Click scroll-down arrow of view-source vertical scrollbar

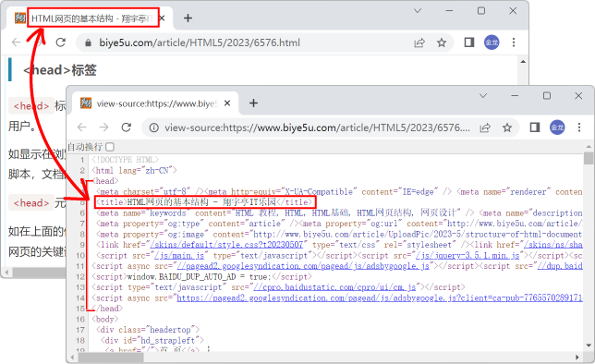click(589, 345)
